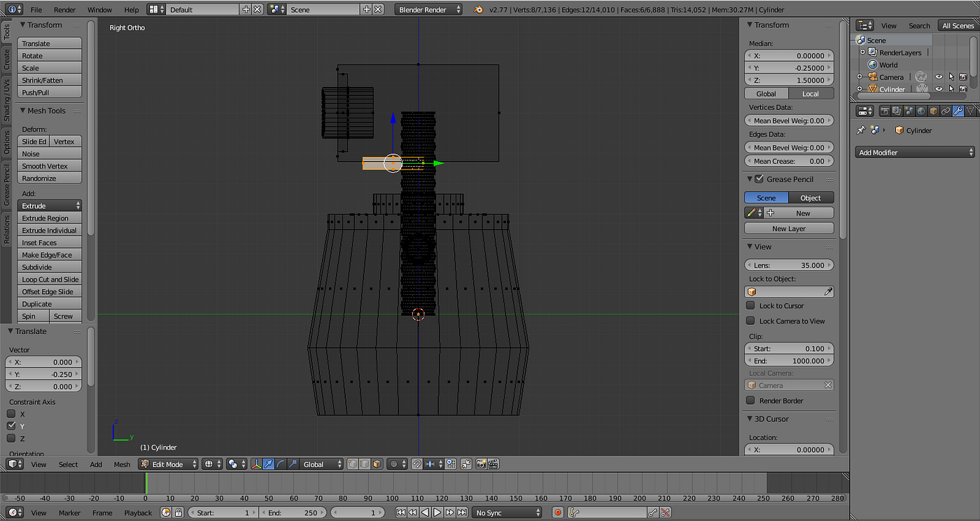Click the Lens 35.000 slider field
980x521 pixels.
[789, 265]
